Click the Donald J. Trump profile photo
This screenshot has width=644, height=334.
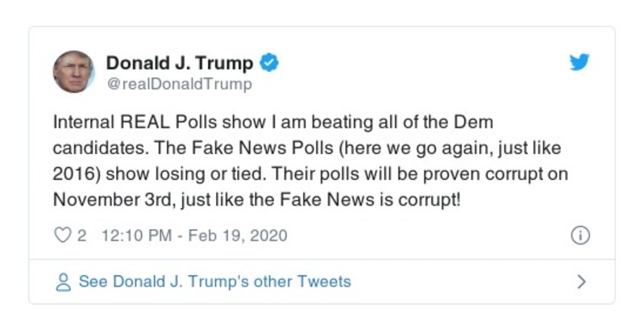click(74, 71)
